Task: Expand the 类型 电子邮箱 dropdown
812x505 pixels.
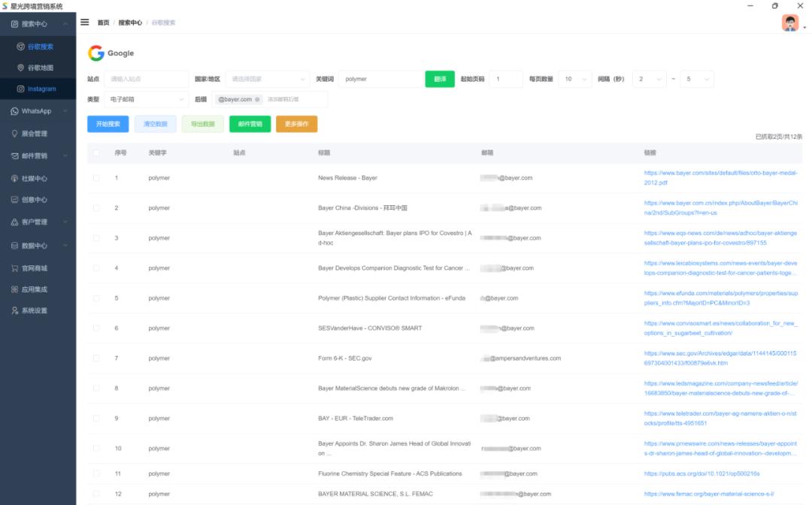Action: coord(147,99)
